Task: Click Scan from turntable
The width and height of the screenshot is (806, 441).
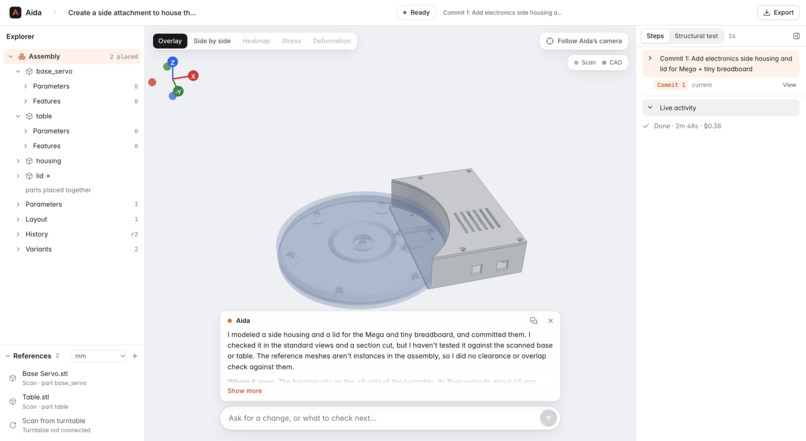Action: 72,425
